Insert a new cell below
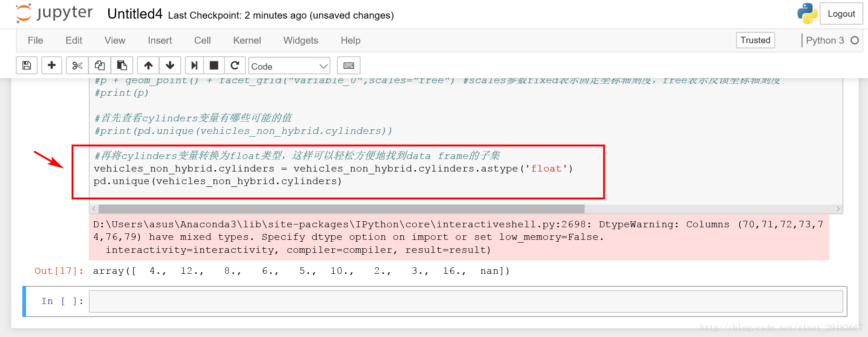 pos(52,66)
